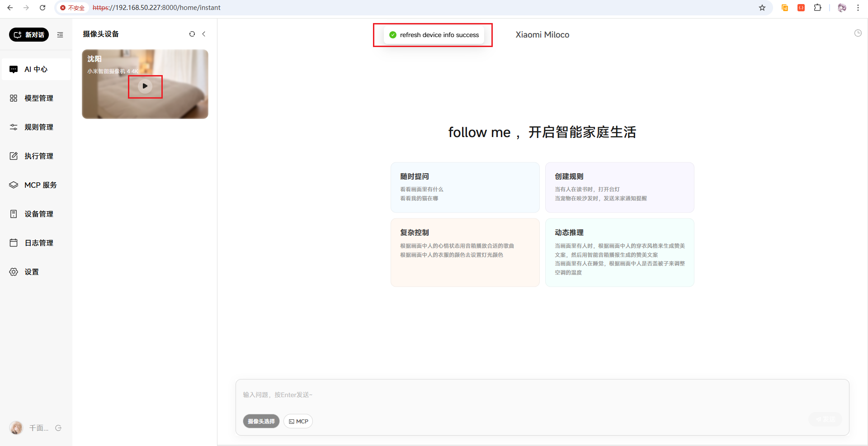Toggle the 摄像头选择 camera selection button
The height and width of the screenshot is (446, 868).
261,421
